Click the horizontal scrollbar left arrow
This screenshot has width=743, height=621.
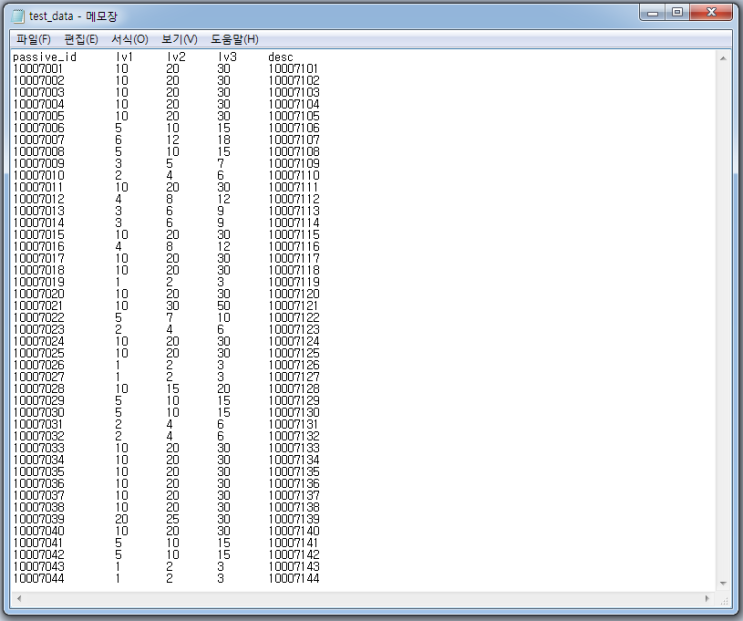click(x=19, y=598)
